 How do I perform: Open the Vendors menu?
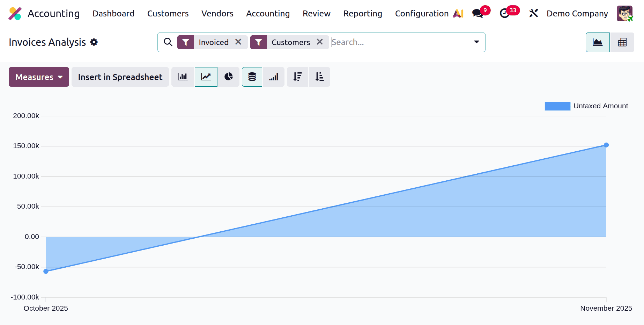[x=217, y=14]
